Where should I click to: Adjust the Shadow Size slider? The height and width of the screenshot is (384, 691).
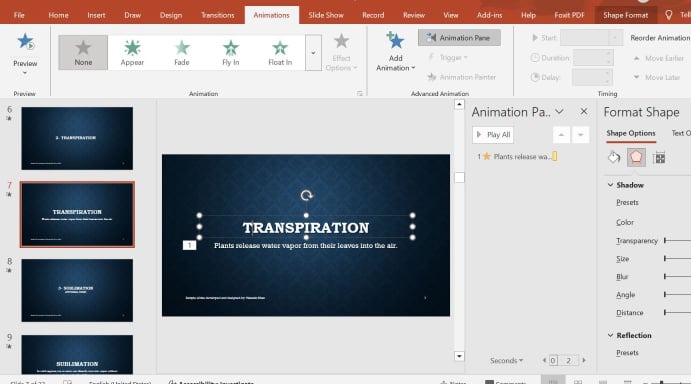(677, 258)
